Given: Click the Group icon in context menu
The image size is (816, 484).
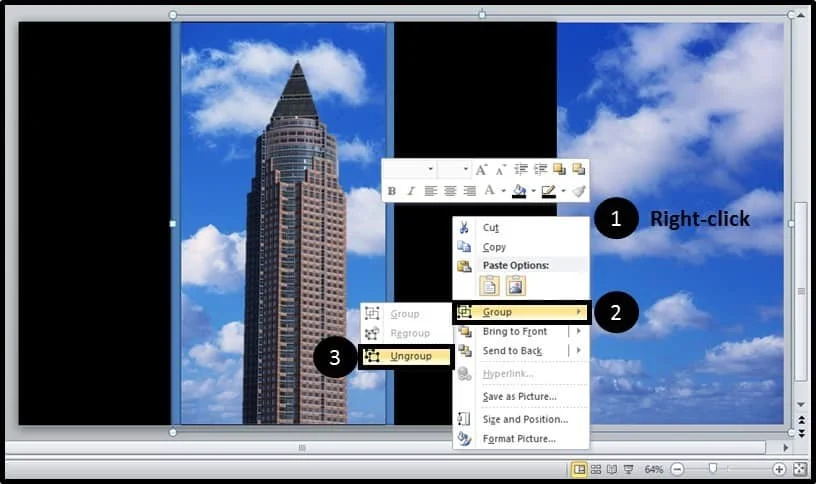Looking at the screenshot, I should click(464, 312).
